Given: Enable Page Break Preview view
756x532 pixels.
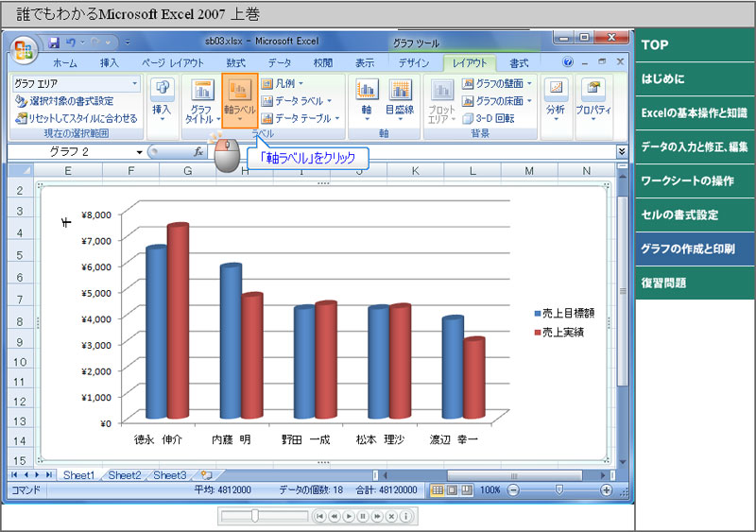Looking at the screenshot, I should coord(466,490).
